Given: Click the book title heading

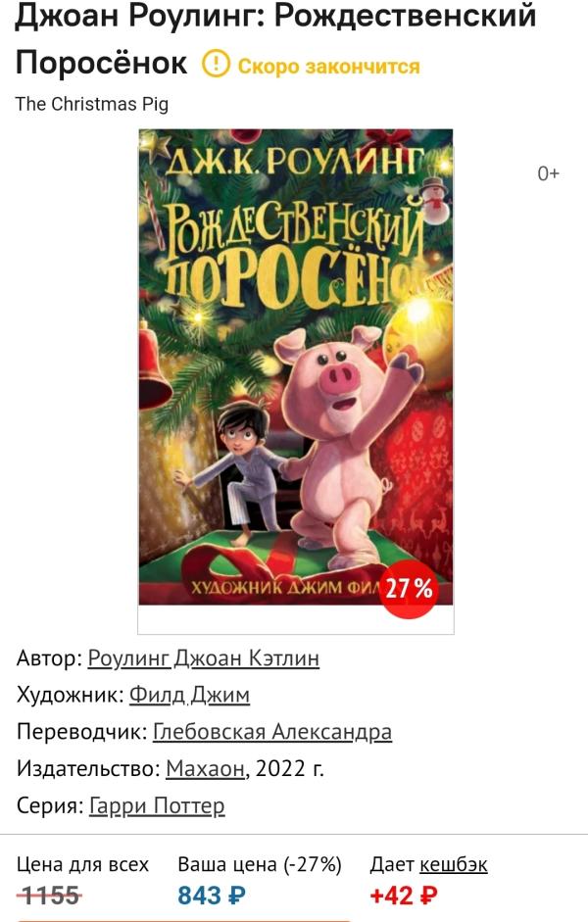Looking at the screenshot, I should tap(275, 39).
